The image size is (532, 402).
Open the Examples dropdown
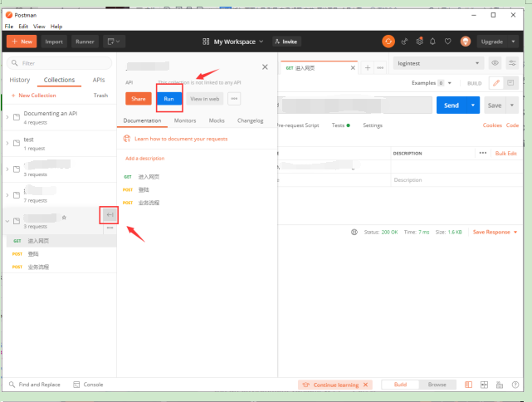click(432, 83)
